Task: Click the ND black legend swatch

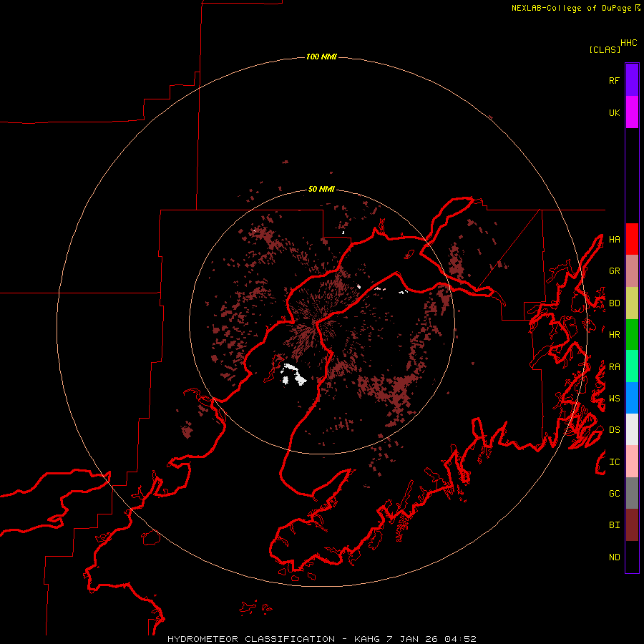Action: (x=632, y=557)
